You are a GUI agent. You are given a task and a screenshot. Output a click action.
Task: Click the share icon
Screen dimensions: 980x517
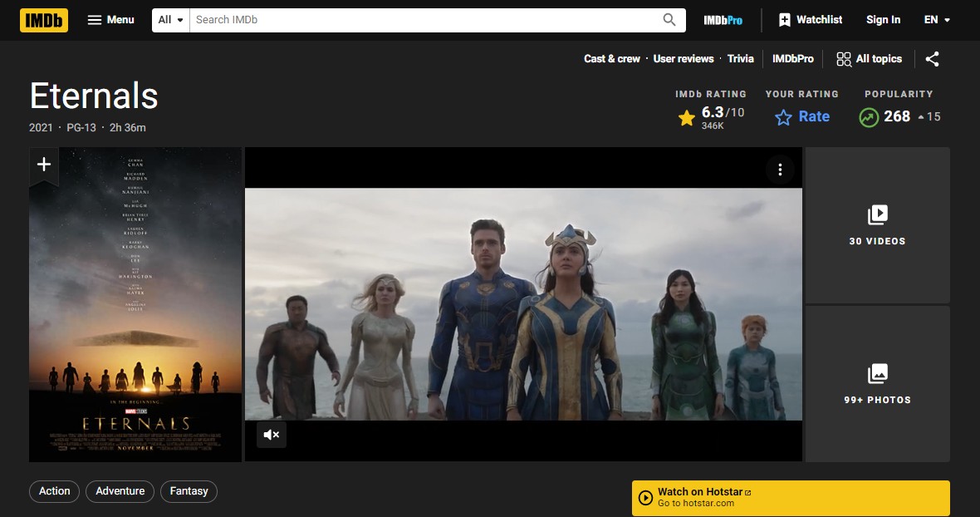[932, 59]
